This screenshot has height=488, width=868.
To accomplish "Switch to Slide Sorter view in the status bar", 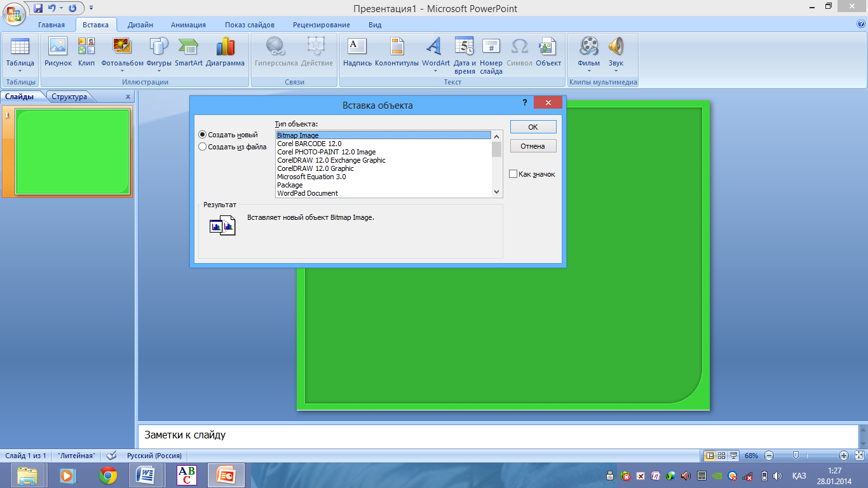I will pos(722,456).
